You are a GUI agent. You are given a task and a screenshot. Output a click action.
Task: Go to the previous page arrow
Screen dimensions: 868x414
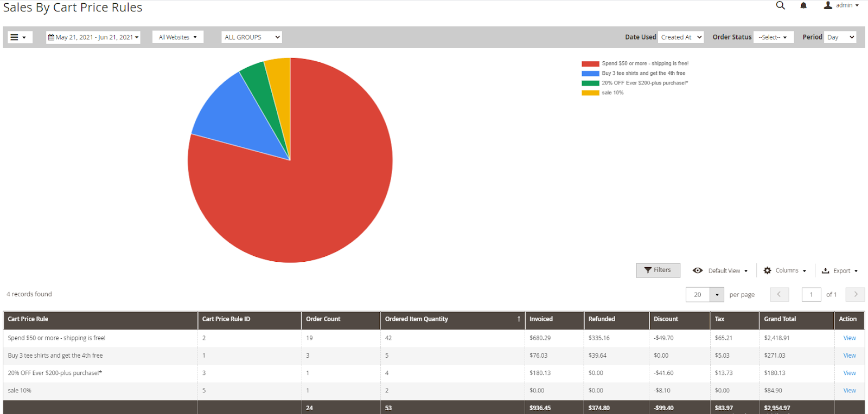pyautogui.click(x=779, y=294)
